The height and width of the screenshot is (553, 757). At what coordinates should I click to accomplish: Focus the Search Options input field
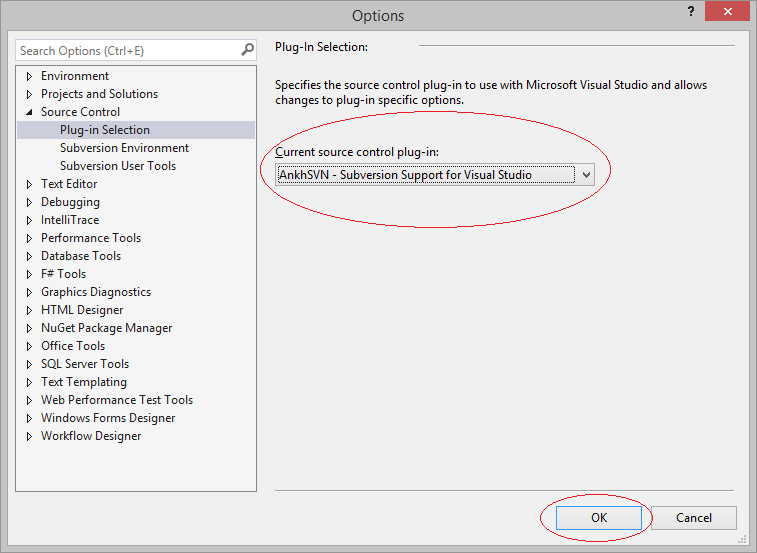pos(128,50)
